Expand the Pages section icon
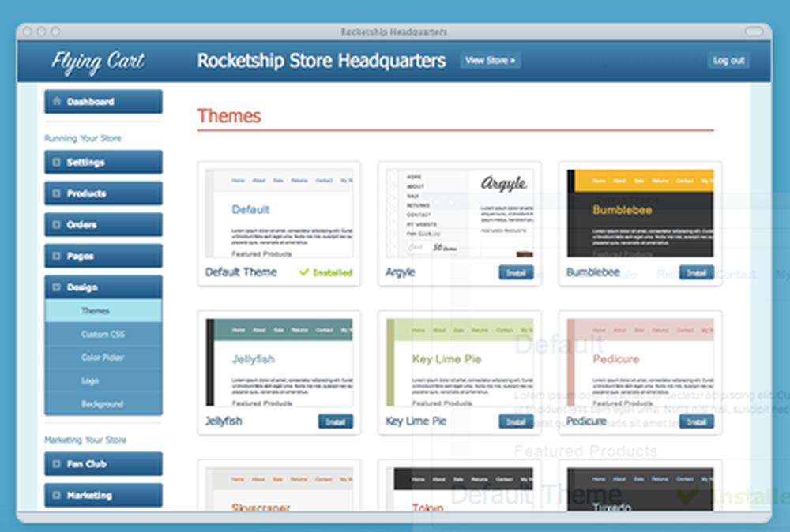The image size is (790, 532). tap(56, 256)
